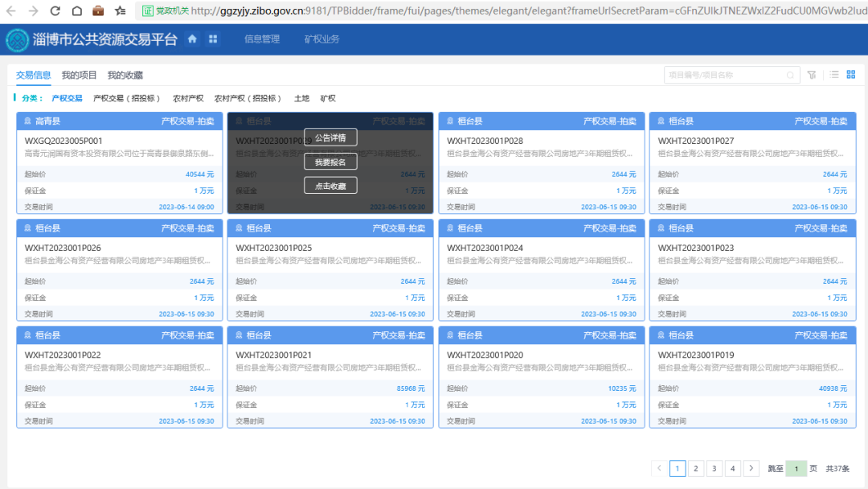Image resolution: width=868 pixels, height=489 pixels.
Task: Go to page 3
Action: click(714, 469)
